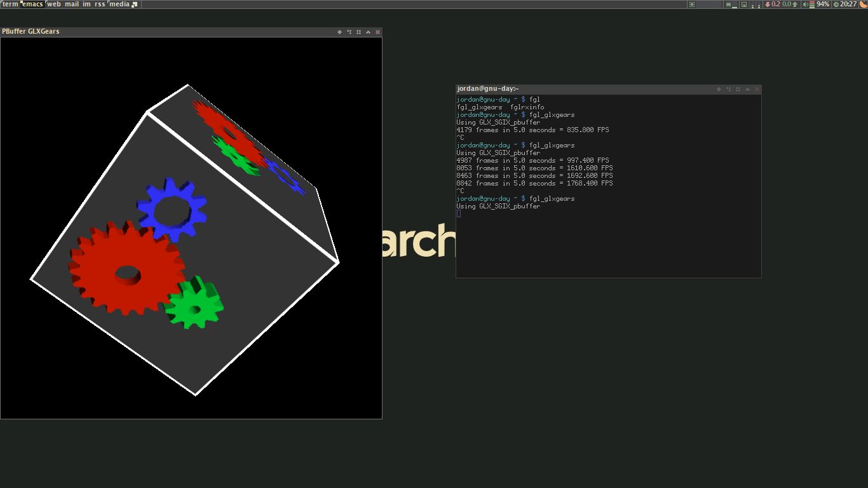Click the layout switcher icon beside media tag
The image size is (868, 488).
[135, 4]
